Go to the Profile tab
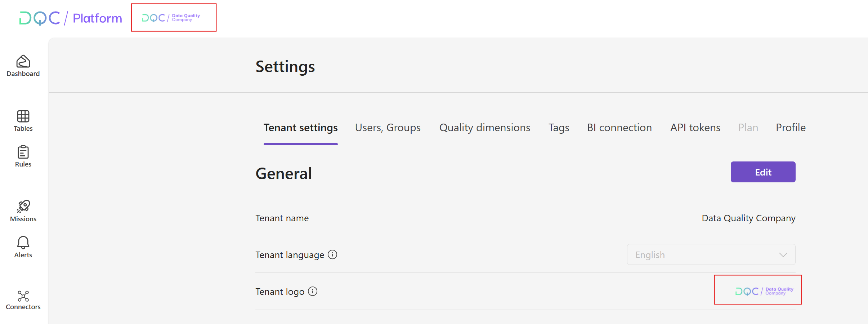Image resolution: width=868 pixels, height=324 pixels. tap(791, 128)
